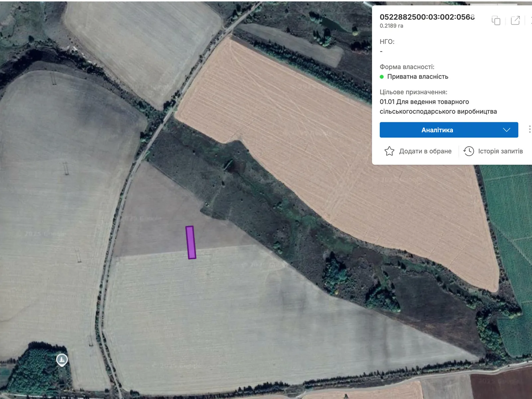Click green private ownership status dot
Screen dimensions: 532x399
(x=382, y=77)
